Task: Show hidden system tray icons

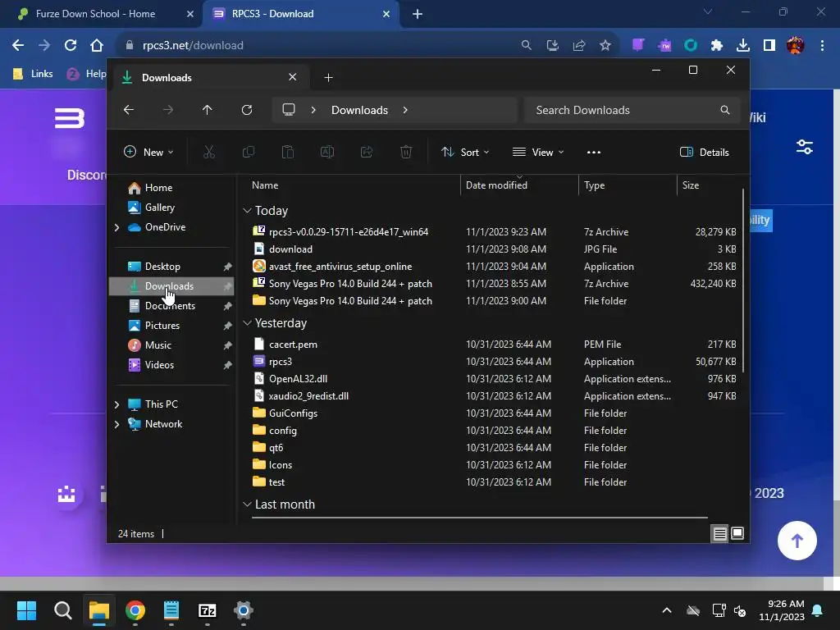Action: click(x=667, y=610)
